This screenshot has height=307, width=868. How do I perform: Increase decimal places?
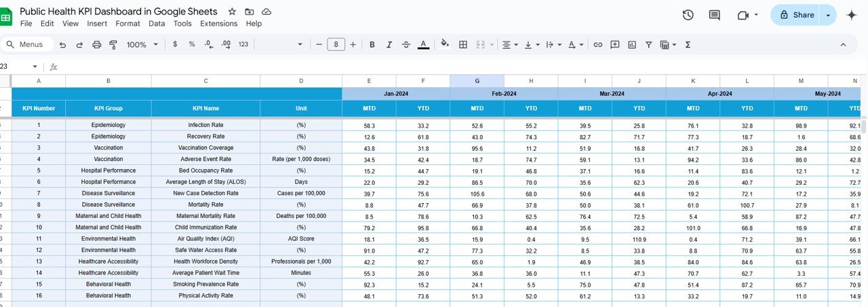pyautogui.click(x=226, y=44)
